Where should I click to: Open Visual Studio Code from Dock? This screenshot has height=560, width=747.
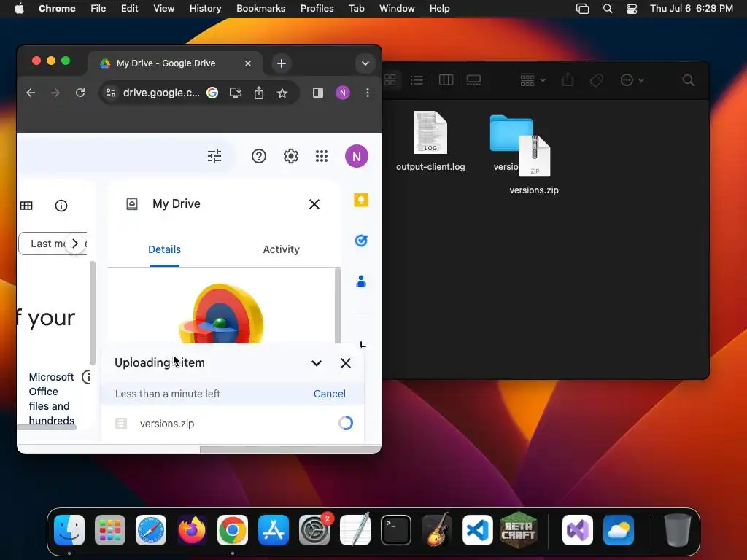(x=477, y=530)
